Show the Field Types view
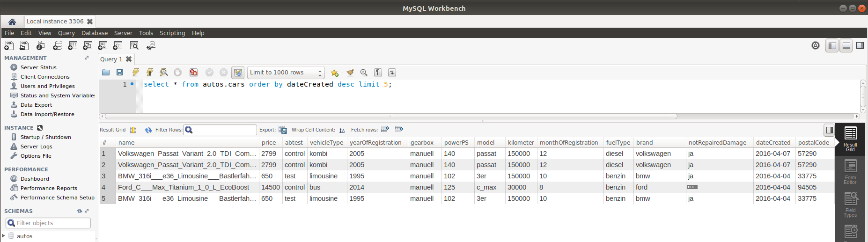Screen dimensions: 868x242 [850, 205]
